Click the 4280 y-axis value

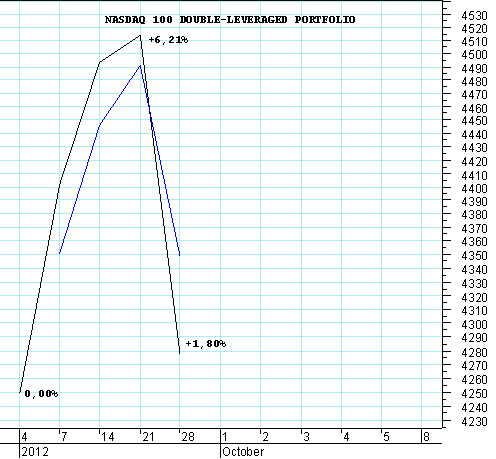(x=474, y=352)
